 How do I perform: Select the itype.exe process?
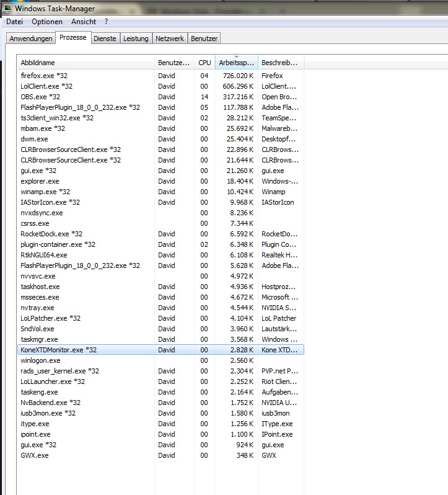tap(160, 424)
